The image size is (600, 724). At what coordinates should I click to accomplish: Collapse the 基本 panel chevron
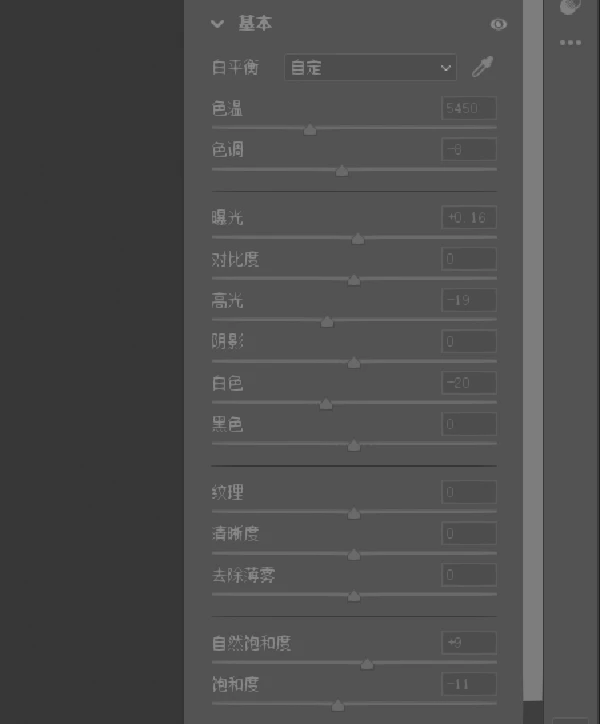pos(217,24)
